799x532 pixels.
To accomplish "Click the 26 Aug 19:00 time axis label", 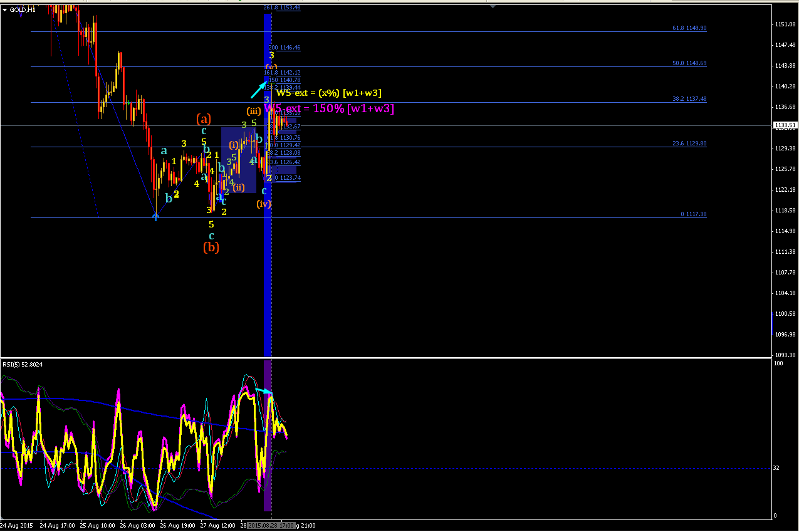I will [x=178, y=524].
